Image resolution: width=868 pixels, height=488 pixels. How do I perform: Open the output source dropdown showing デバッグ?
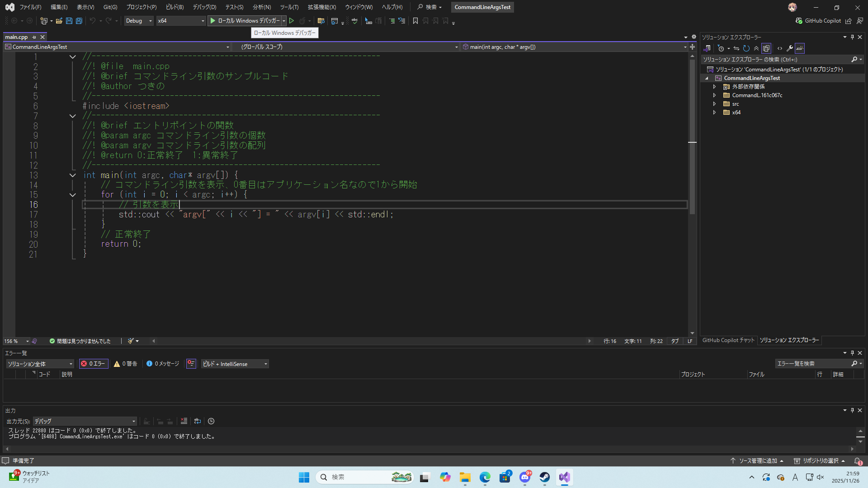click(x=85, y=421)
